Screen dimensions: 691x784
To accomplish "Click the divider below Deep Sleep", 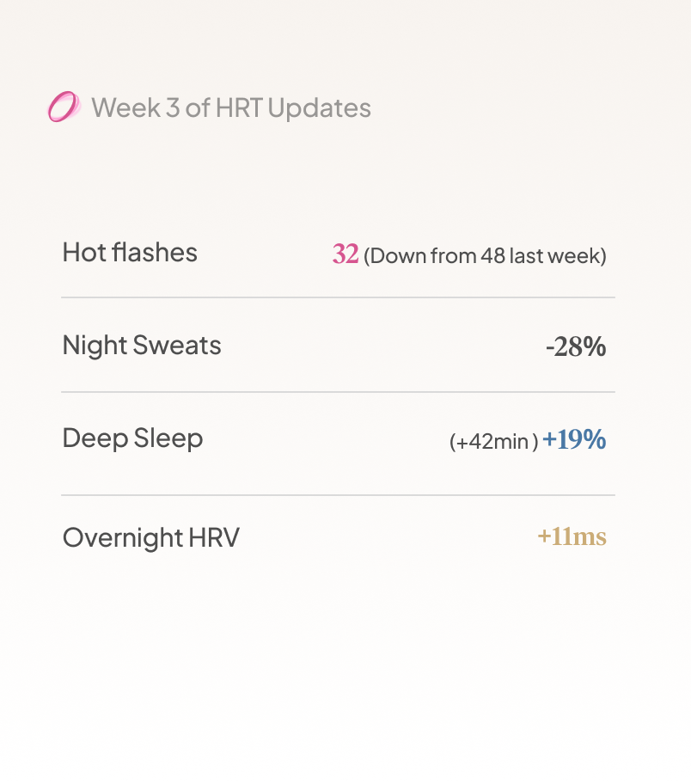I will pyautogui.click(x=338, y=495).
